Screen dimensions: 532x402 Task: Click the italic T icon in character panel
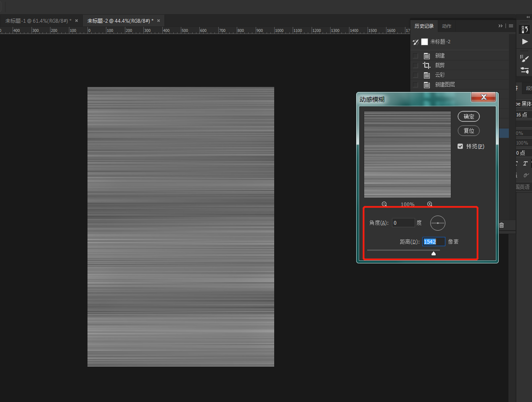click(525, 163)
